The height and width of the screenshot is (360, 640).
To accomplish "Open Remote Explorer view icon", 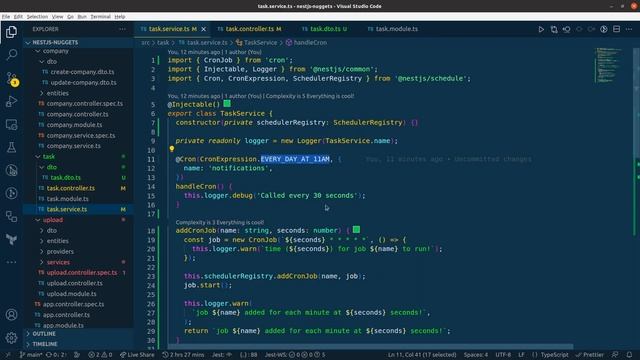I will point(11,124).
